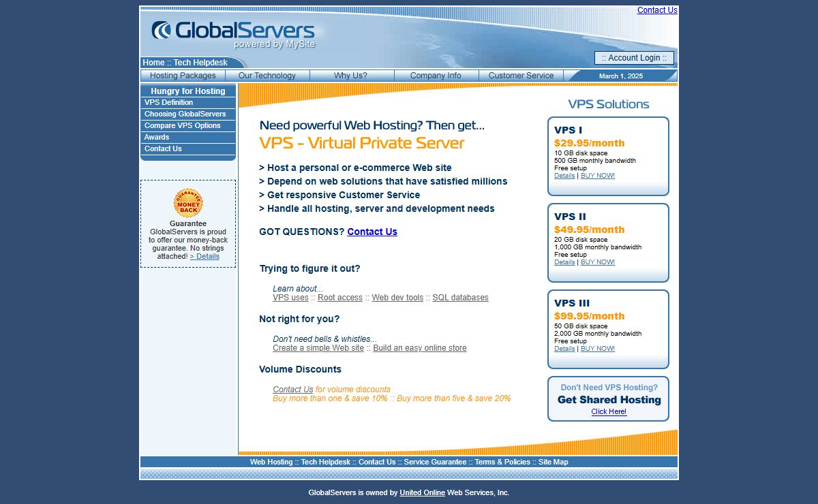Click BUY NOW! for VPS II
Screen dimensions: 818x504
click(598, 262)
